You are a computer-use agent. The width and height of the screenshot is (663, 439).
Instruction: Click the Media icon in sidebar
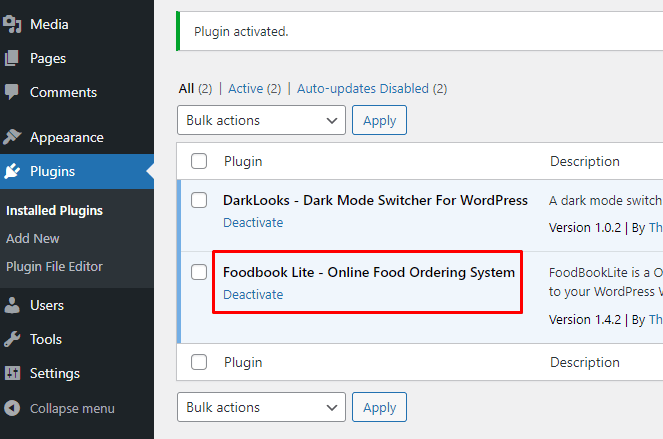point(12,23)
